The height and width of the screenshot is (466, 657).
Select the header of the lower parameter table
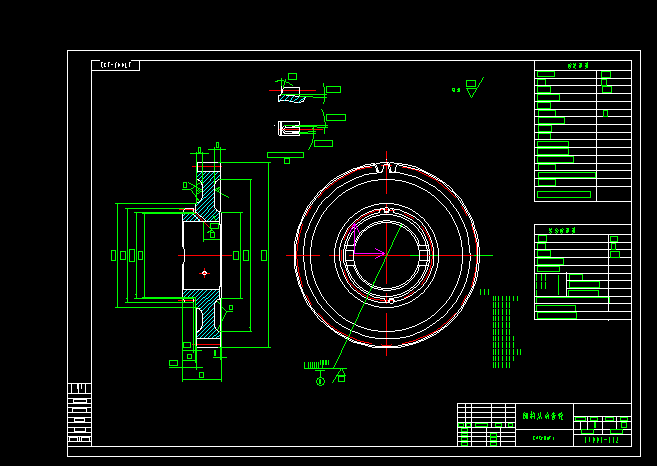click(x=562, y=230)
